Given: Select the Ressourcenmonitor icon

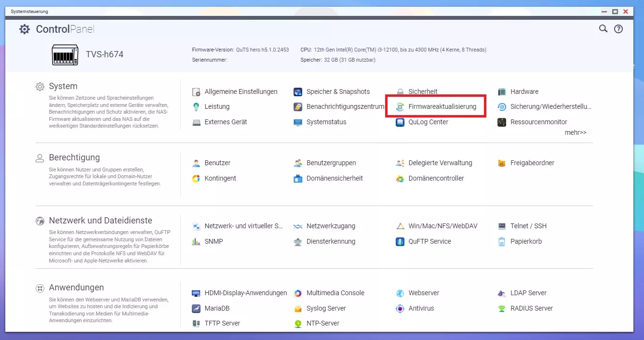Looking at the screenshot, I should pyautogui.click(x=502, y=122).
